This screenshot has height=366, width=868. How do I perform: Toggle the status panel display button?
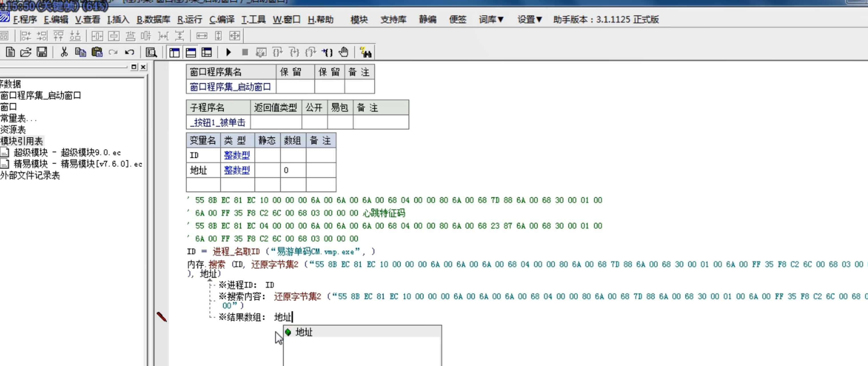pos(191,52)
